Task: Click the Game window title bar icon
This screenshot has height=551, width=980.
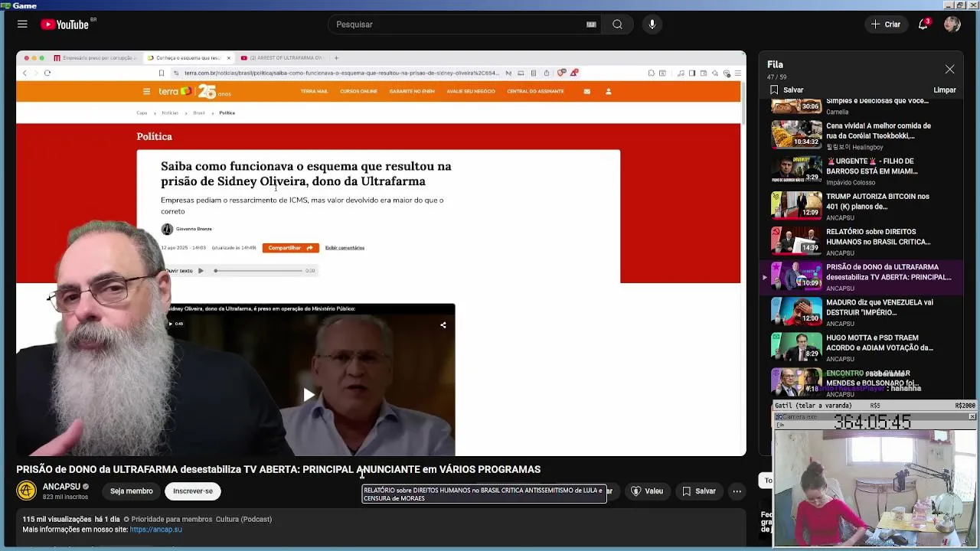Action: 5,5
